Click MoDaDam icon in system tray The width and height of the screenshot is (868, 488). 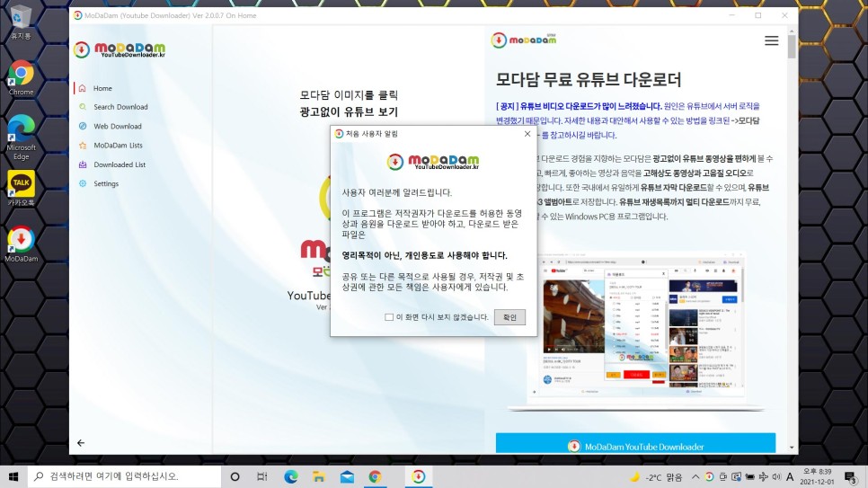[x=709, y=477]
